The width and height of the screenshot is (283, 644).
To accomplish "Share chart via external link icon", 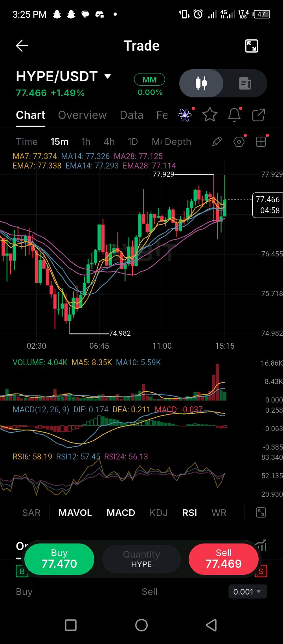I will [259, 115].
